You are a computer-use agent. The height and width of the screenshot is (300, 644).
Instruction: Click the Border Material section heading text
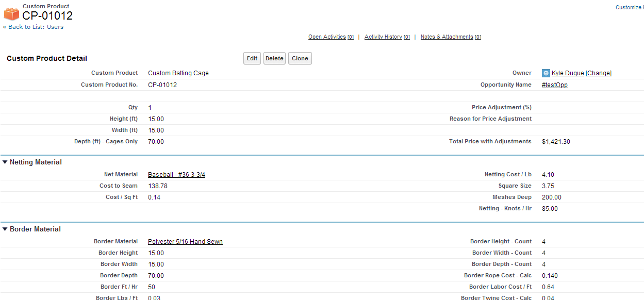click(35, 229)
